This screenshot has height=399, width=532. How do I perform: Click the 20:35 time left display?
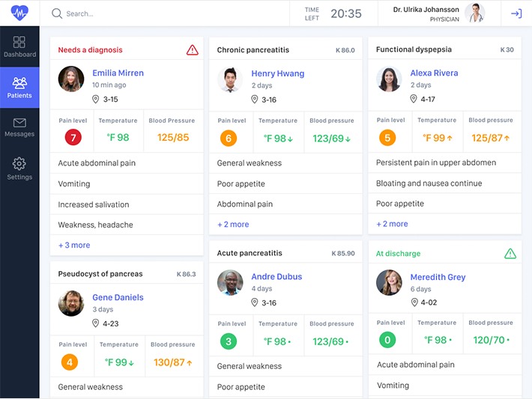click(x=346, y=13)
